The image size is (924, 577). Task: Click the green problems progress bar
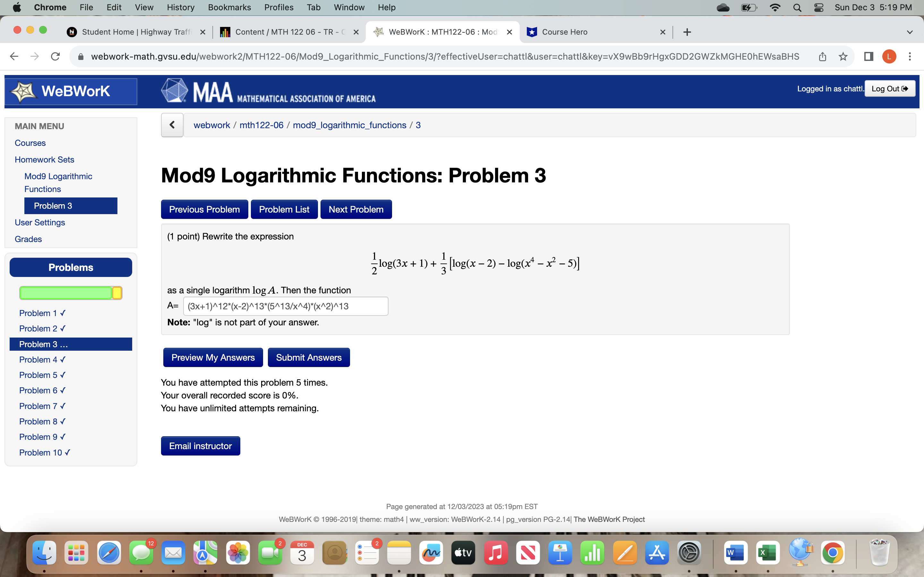coord(66,293)
